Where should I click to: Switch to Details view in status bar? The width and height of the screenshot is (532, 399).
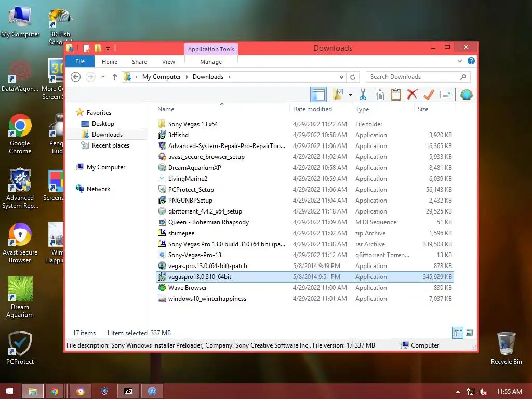coord(458,333)
